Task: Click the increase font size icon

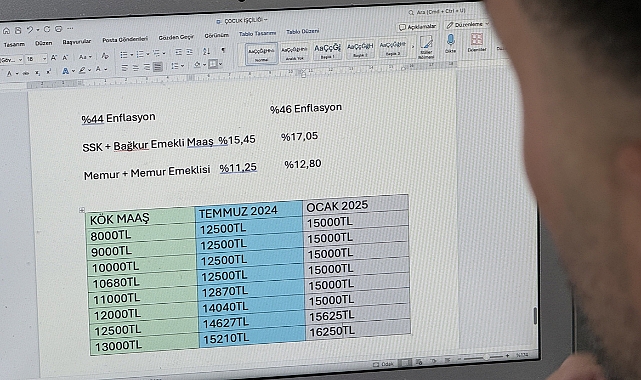Action: (54, 58)
